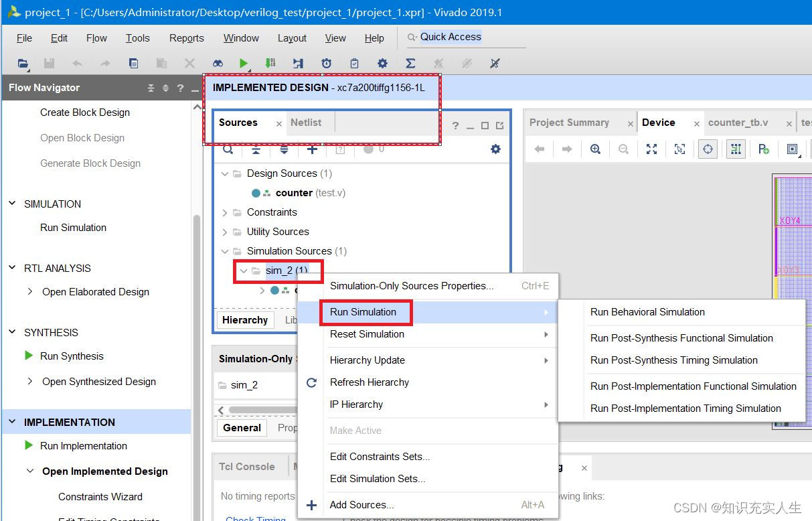The width and height of the screenshot is (812, 521).
Task: Click the Refresh Hierarchy icon in context menu
Action: point(311,382)
